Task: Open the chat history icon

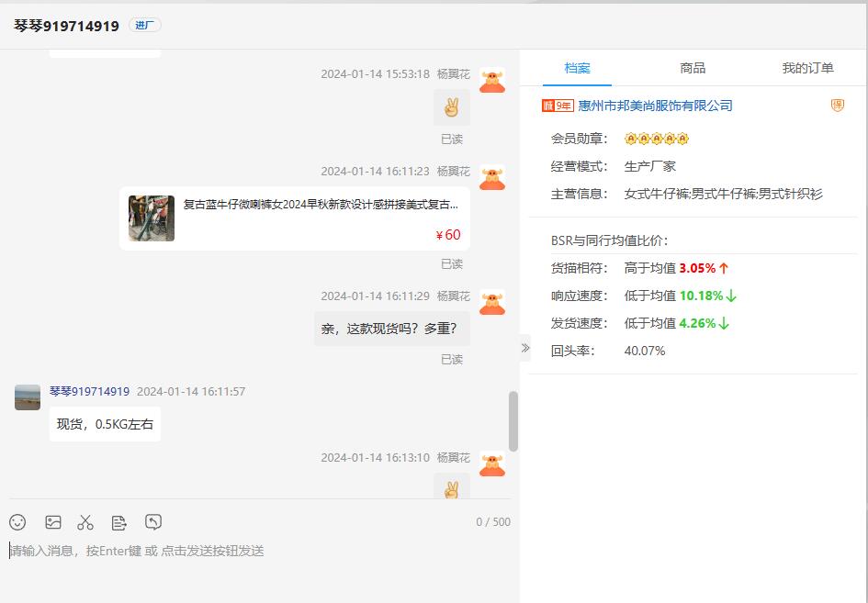Action: 153,521
